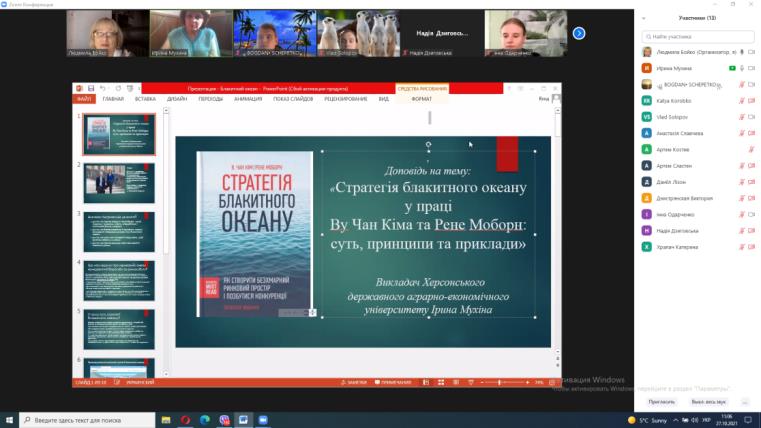Switch to Normal view icon in status bar

[x=426, y=382]
